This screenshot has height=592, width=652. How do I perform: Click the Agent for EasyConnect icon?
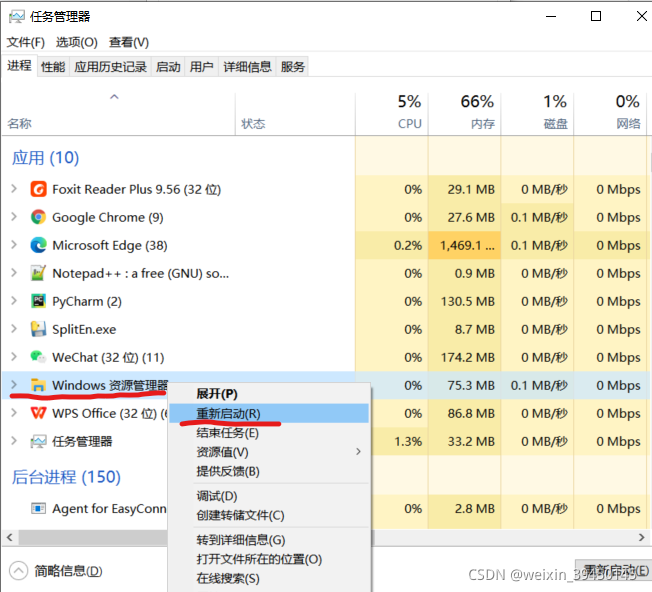tap(38, 508)
